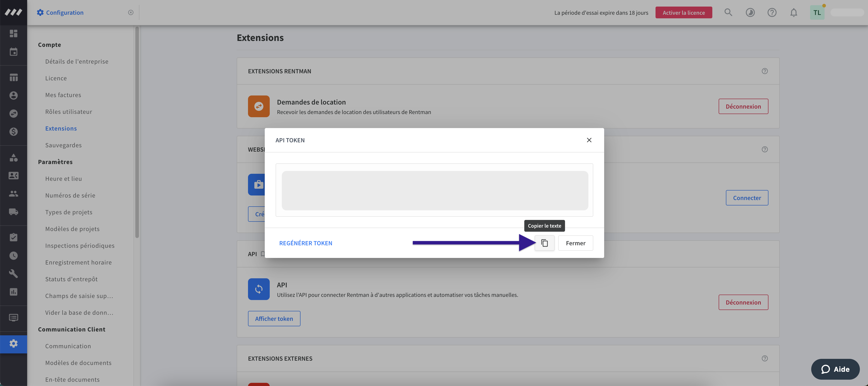Close the API Token dialog with X
The height and width of the screenshot is (386, 868).
click(589, 140)
